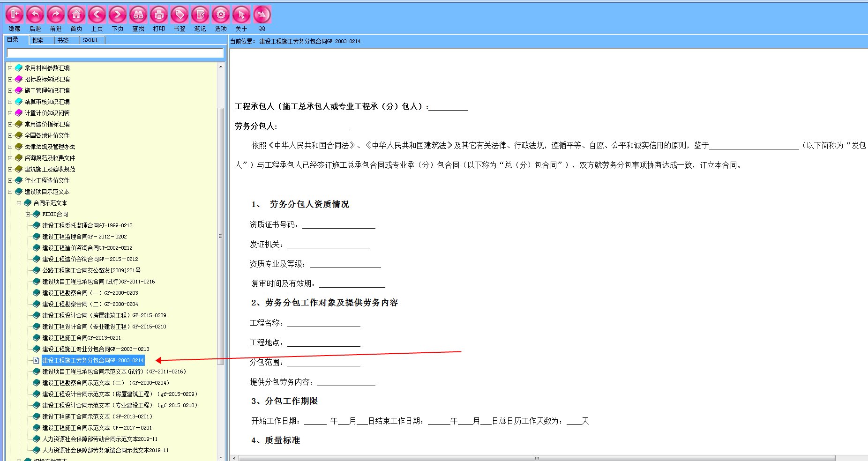Click the book icon of FIDIC合同
This screenshot has height=461, width=868.
point(37,214)
